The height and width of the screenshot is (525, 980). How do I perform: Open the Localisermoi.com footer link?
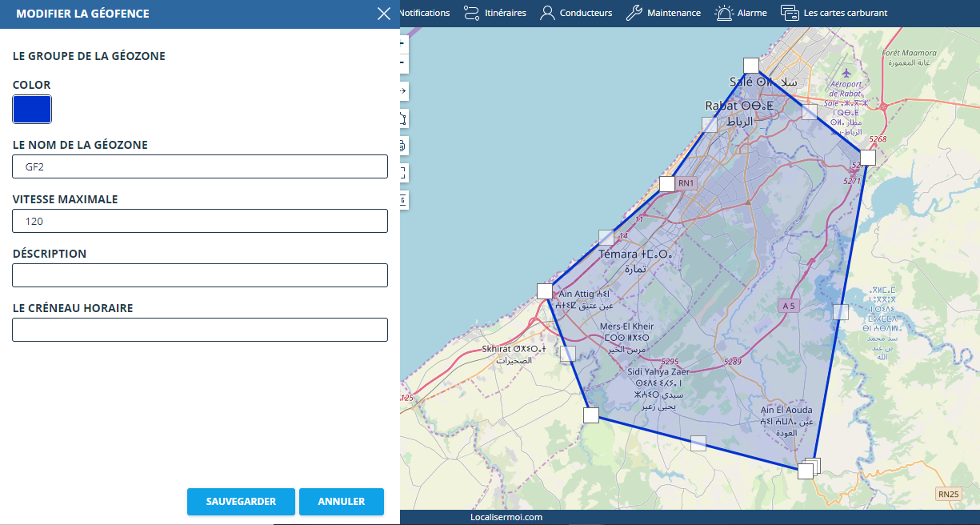tap(506, 517)
